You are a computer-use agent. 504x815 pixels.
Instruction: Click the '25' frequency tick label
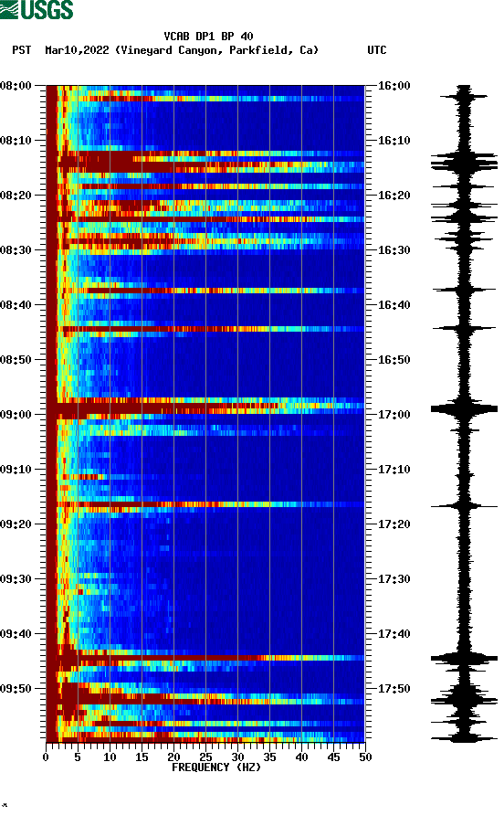point(205,757)
